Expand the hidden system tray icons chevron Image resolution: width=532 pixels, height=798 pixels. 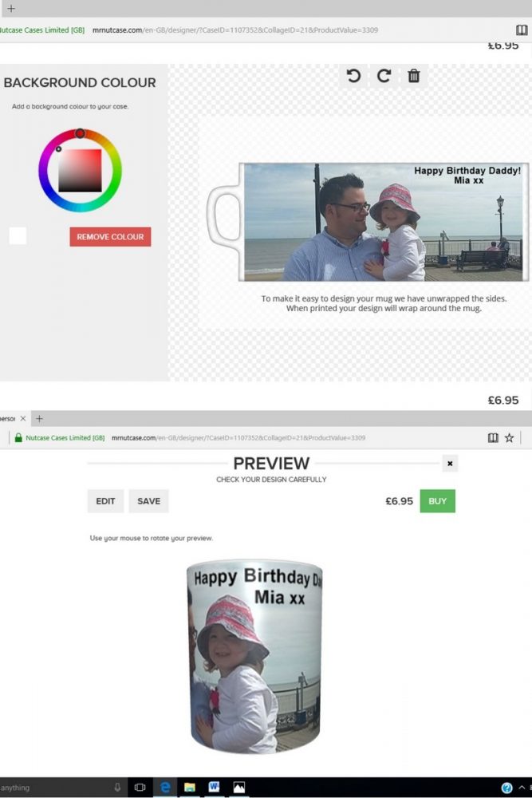522,788
